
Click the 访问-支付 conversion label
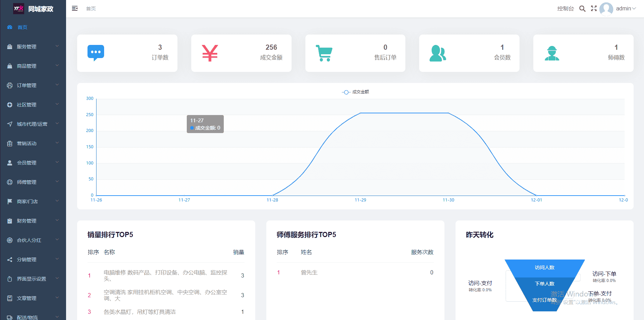[x=480, y=283]
